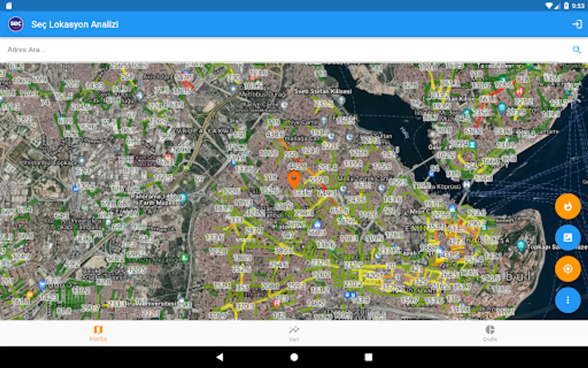Tap the Metrobüs Durağı map marker

[x=233, y=89]
